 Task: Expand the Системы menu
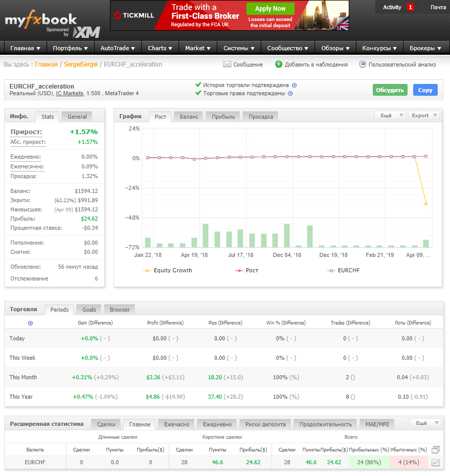[x=239, y=48]
